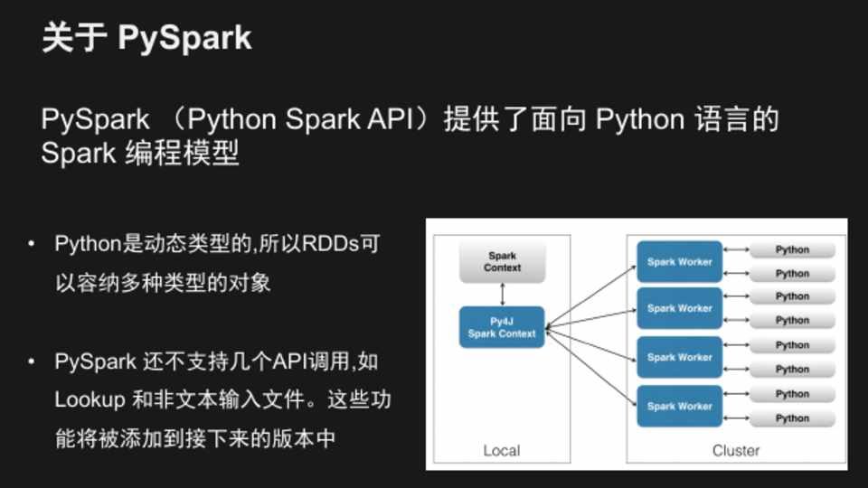Select the blue Py4J Spark Context box

pos(502,327)
